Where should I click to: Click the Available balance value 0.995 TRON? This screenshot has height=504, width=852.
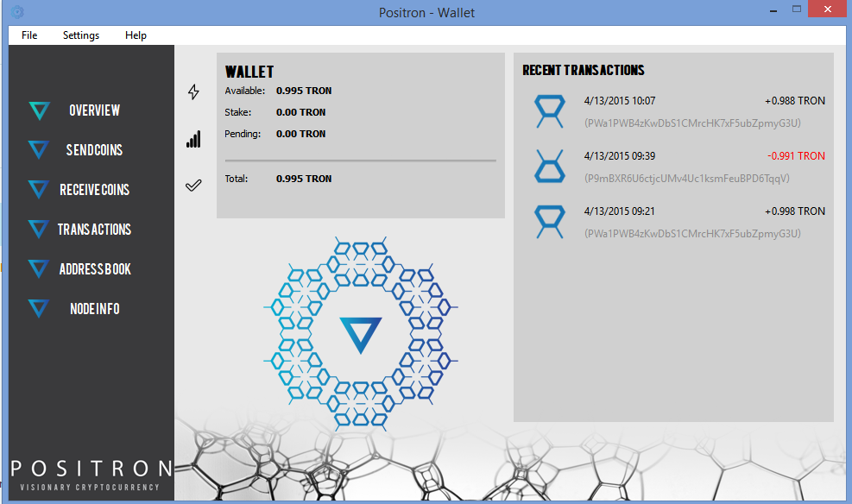point(304,91)
